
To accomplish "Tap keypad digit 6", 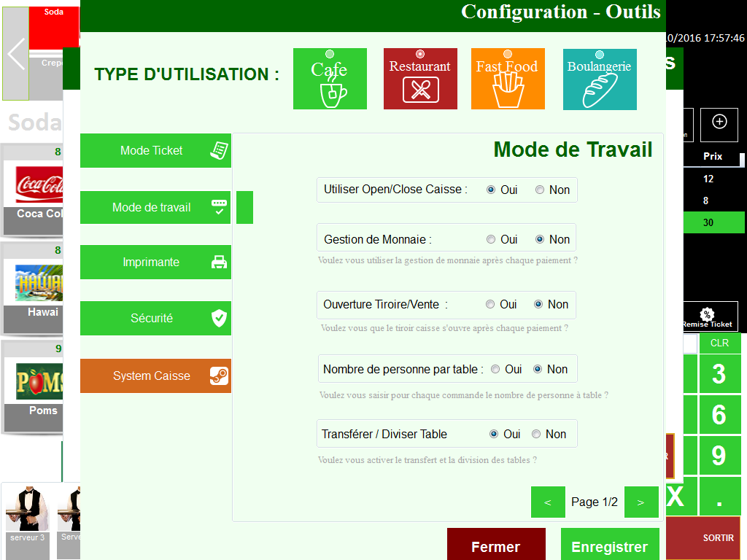I will (x=719, y=414).
